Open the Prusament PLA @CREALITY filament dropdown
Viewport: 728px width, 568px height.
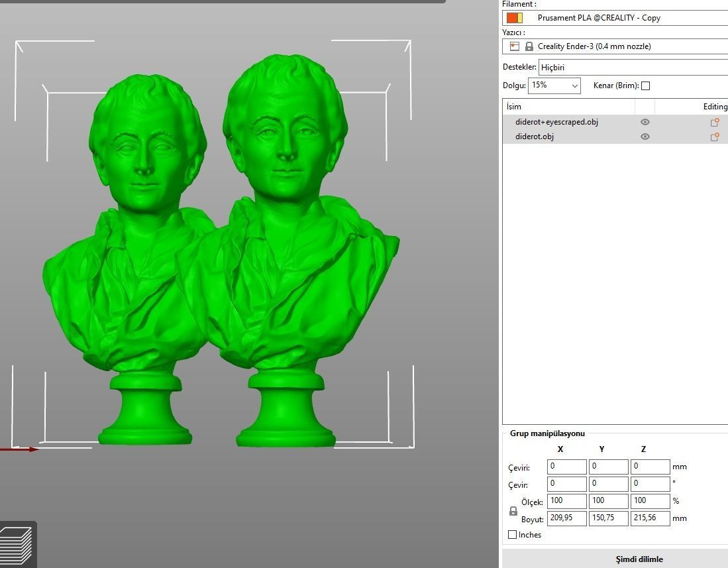tap(615, 18)
